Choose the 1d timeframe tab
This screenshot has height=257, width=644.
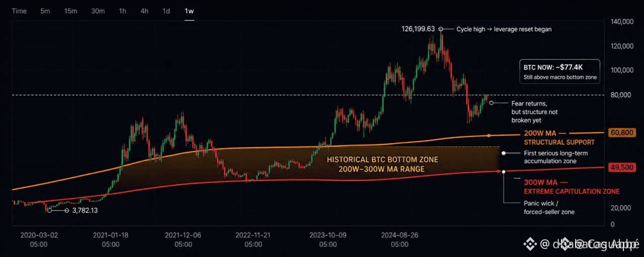pyautogui.click(x=167, y=11)
